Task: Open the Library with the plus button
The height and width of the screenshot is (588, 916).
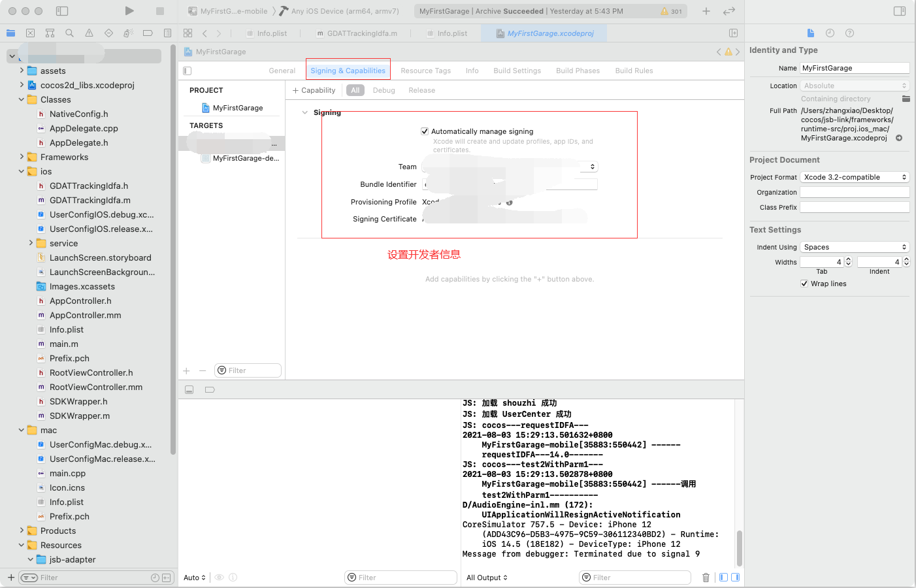Action: click(x=706, y=11)
